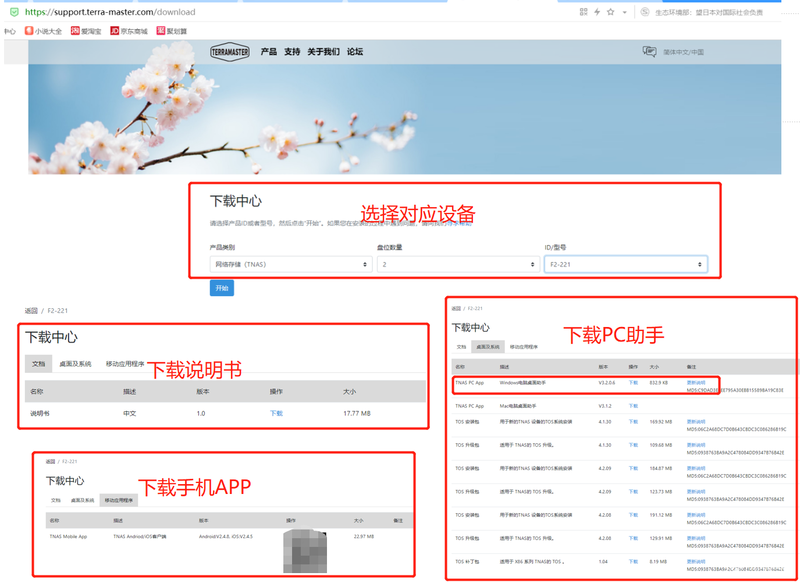Click the chat bubble language icon
The height and width of the screenshot is (583, 800).
point(649,52)
